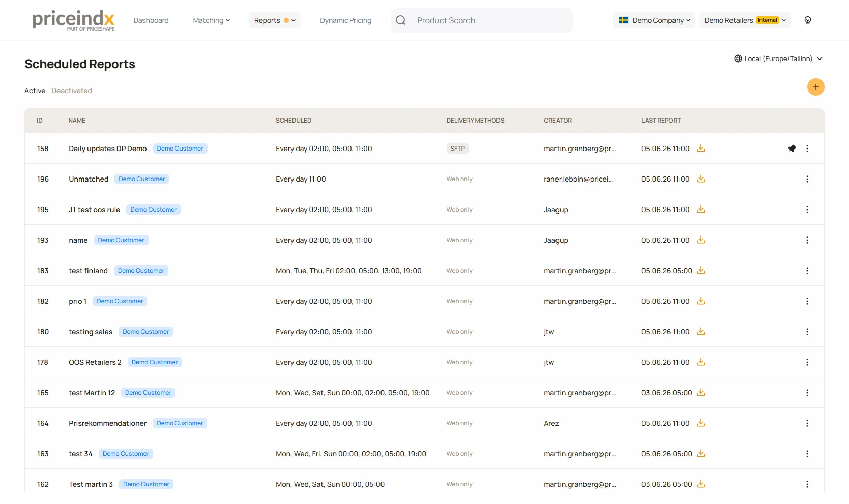Click the DELIVERY METHODS column header

click(x=475, y=121)
